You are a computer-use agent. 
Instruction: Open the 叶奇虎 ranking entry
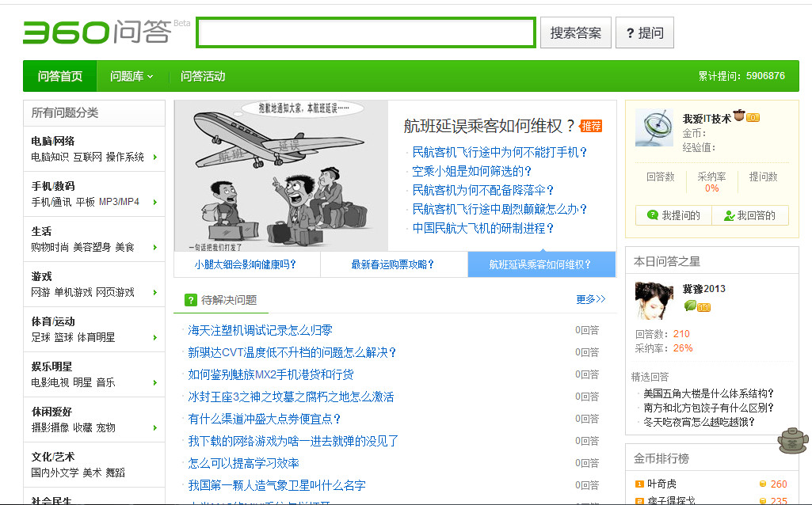click(x=661, y=484)
